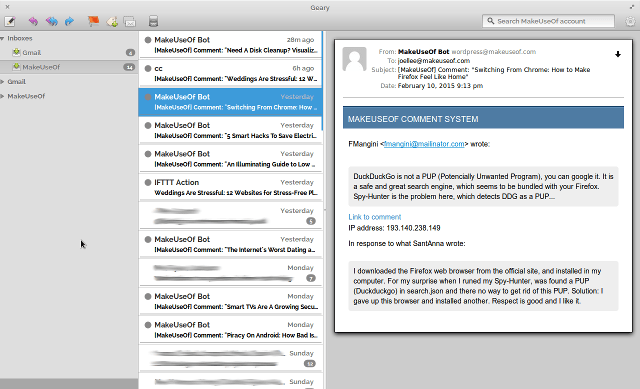Toggle read dot on the cc message
Screen dimensions: 640x389
[x=148, y=69]
